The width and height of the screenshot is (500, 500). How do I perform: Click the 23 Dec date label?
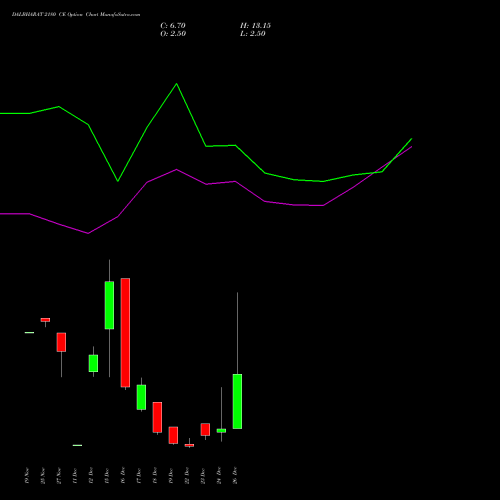(203, 476)
